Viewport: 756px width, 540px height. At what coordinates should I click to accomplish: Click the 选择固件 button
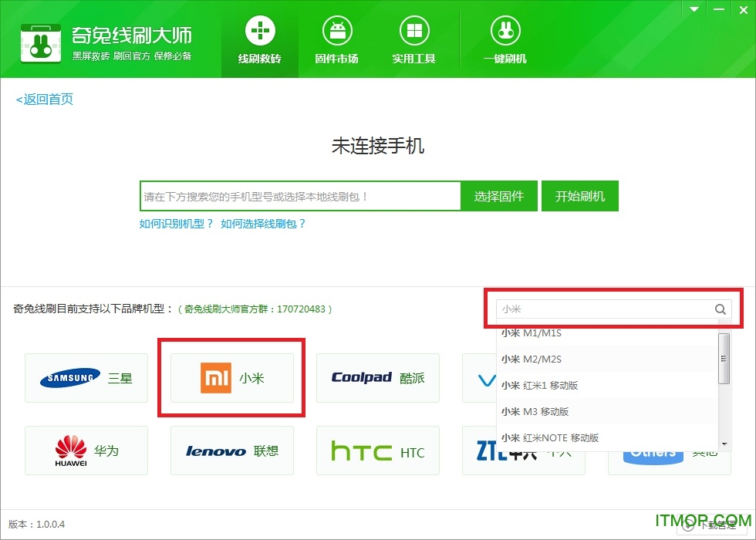(x=499, y=196)
